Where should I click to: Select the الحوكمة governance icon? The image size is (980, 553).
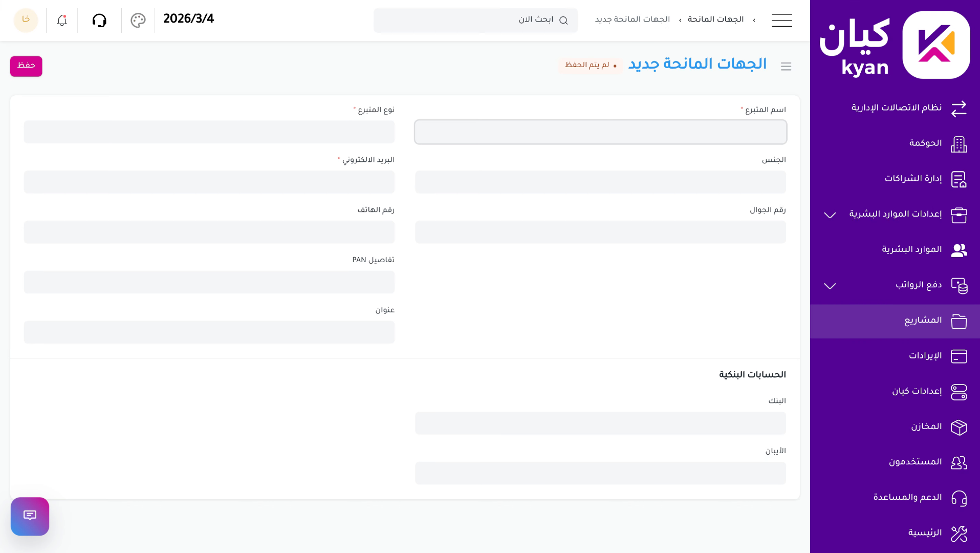tap(959, 144)
